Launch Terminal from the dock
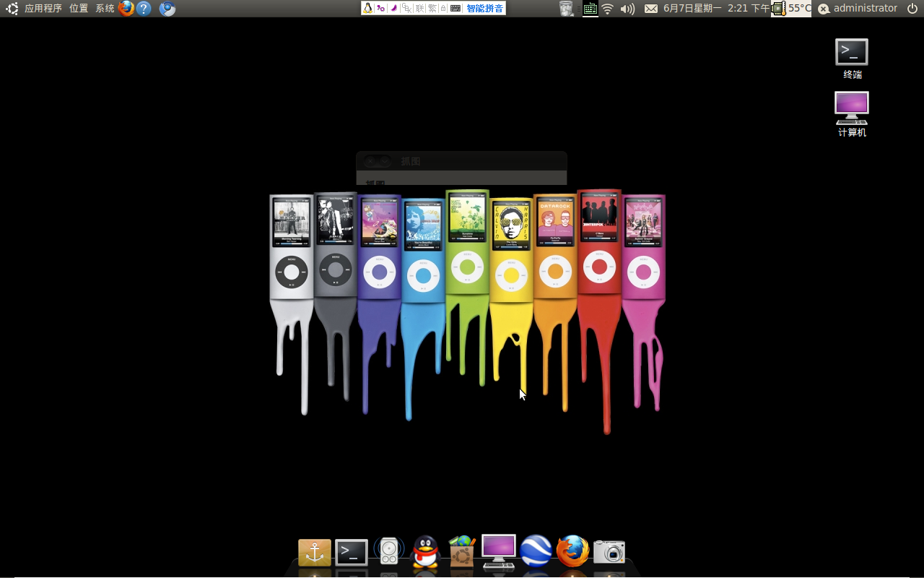The height and width of the screenshot is (578, 924). (x=352, y=553)
